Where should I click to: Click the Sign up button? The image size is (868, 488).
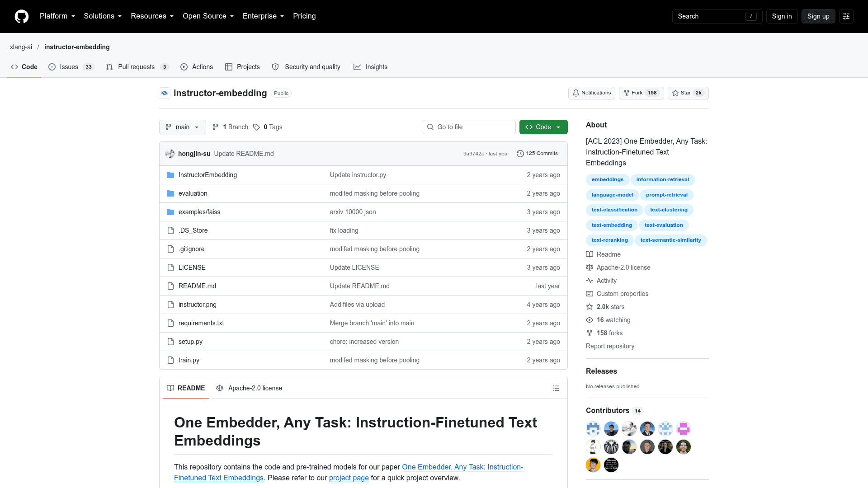pyautogui.click(x=818, y=16)
